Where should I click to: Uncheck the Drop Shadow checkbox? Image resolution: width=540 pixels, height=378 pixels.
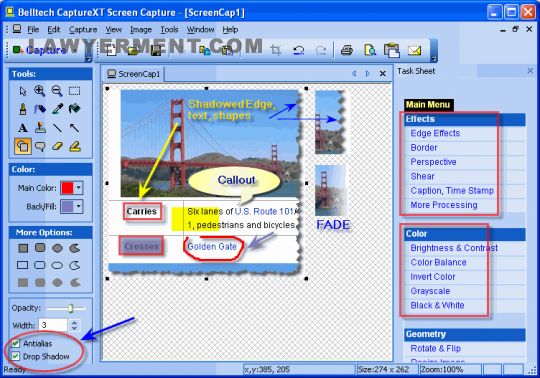[x=15, y=356]
